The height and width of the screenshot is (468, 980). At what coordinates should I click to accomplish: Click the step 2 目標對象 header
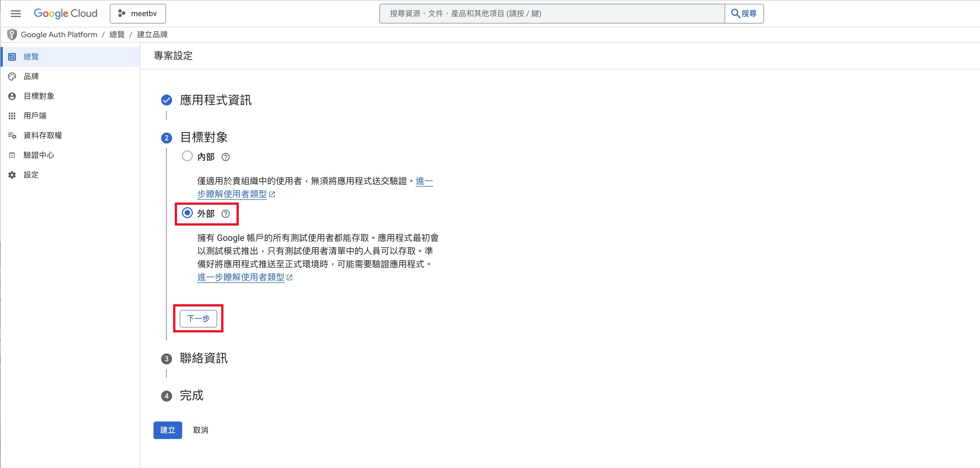point(203,138)
